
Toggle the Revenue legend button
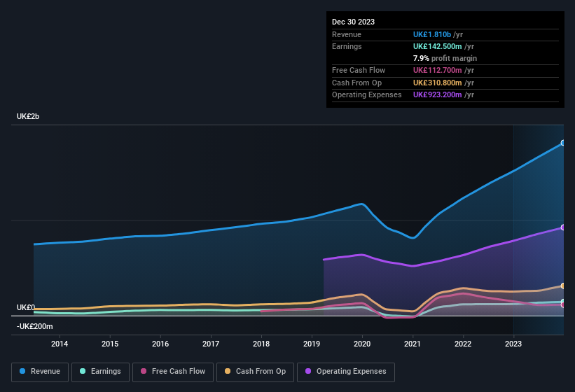40,372
